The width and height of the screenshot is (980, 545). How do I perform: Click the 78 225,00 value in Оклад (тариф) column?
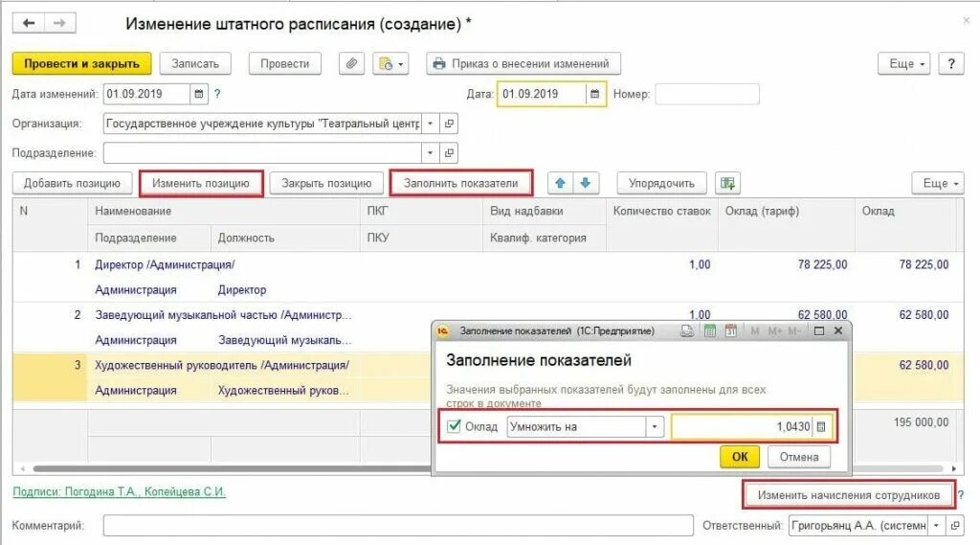point(822,264)
